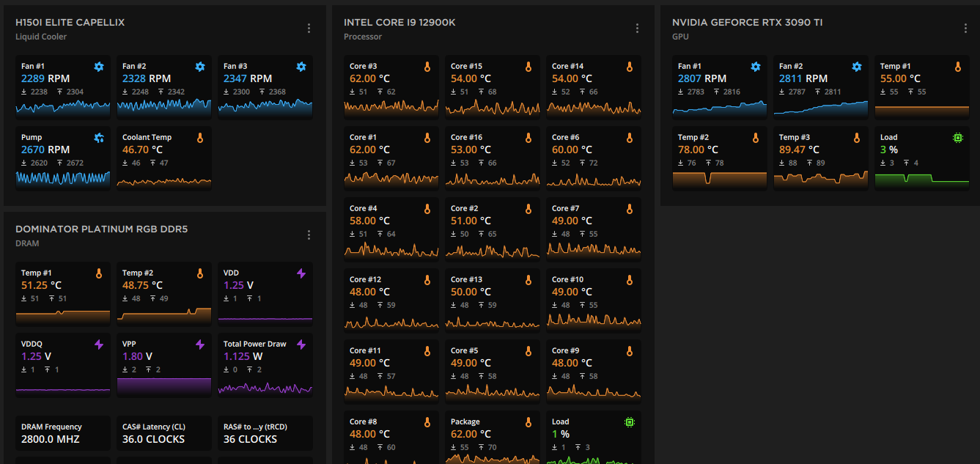Click fan icon on H150i Fan #1
Viewport: 980px width, 464px height.
99,67
